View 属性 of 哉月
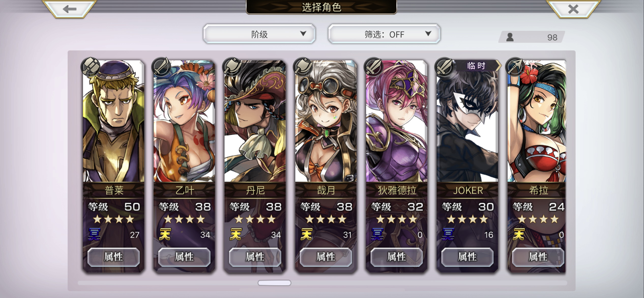The image size is (644, 298). pyautogui.click(x=326, y=257)
